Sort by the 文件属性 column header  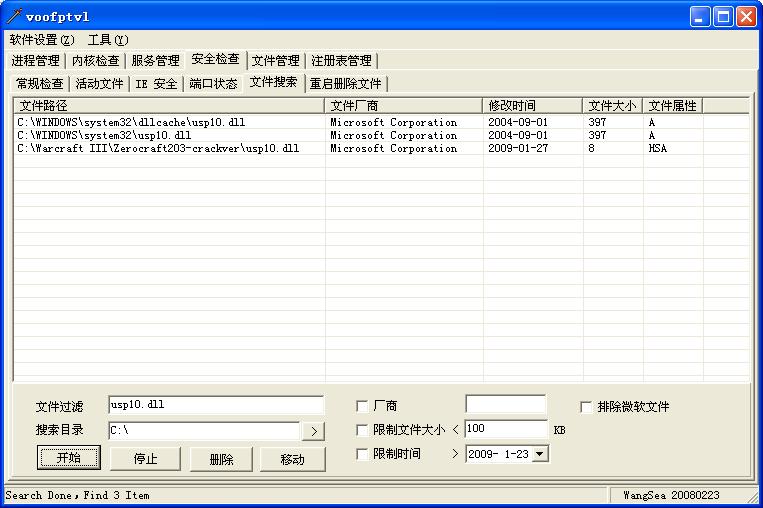(x=672, y=106)
